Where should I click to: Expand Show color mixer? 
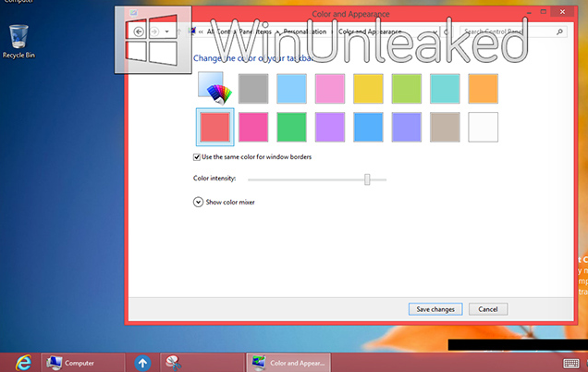pos(198,202)
